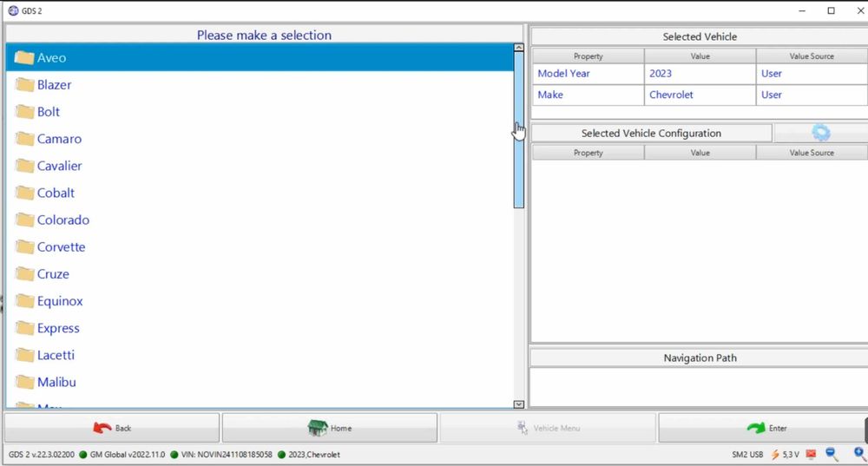Click the Model Year property cell
Screen dimensions: 868x466
pos(588,74)
